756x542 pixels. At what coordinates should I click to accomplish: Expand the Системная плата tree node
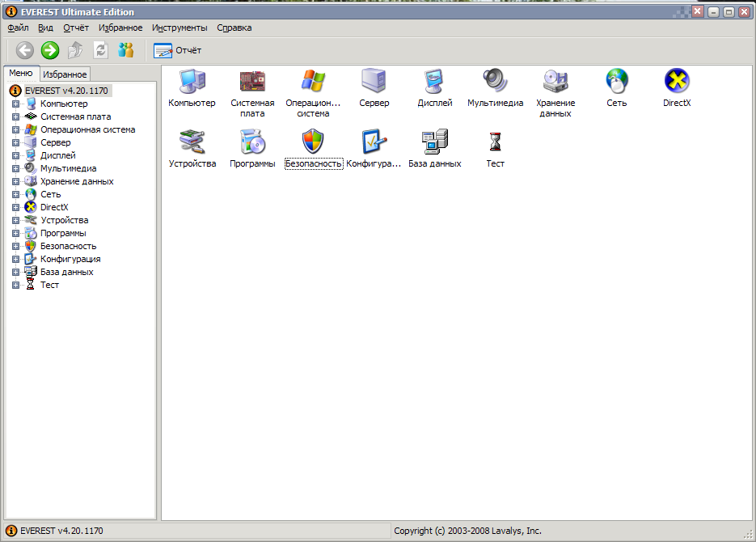pos(15,116)
